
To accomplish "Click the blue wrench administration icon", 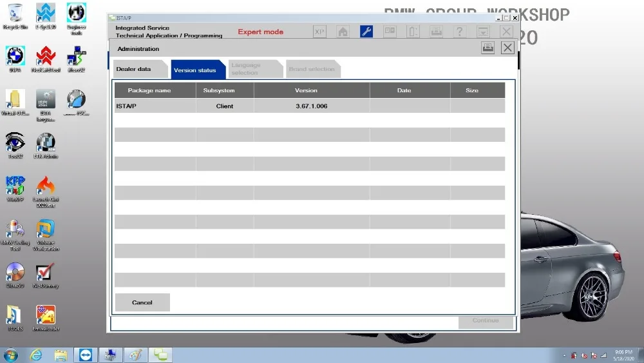I will [x=366, y=32].
